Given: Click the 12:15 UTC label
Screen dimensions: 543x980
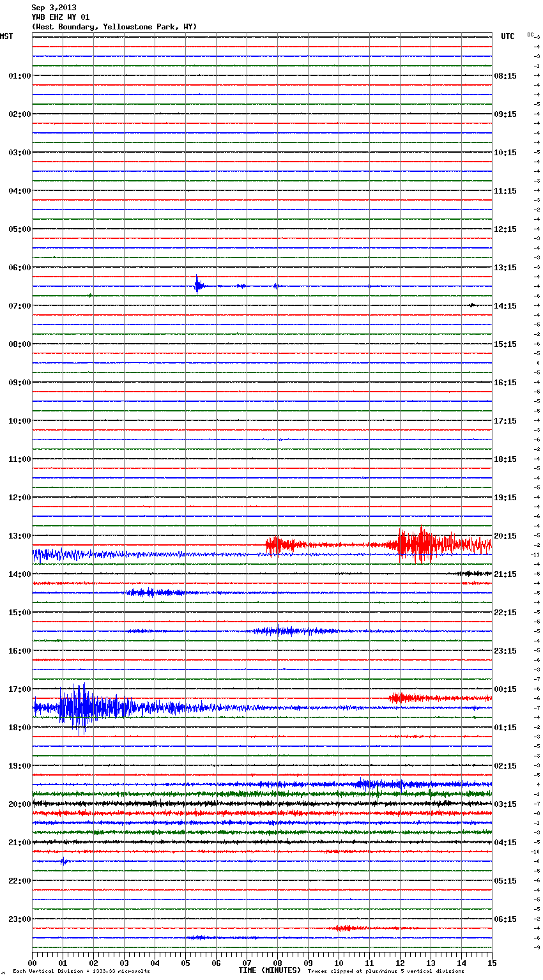Looking at the screenshot, I should point(505,229).
